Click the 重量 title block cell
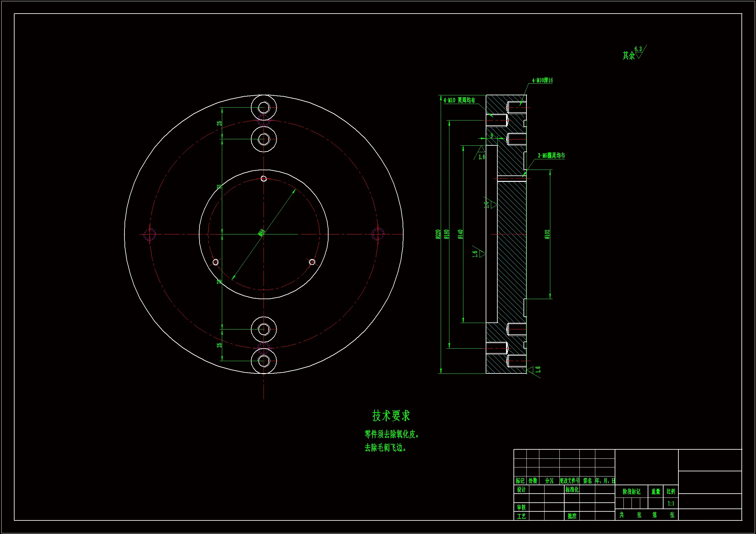The image size is (756, 534). (x=655, y=492)
